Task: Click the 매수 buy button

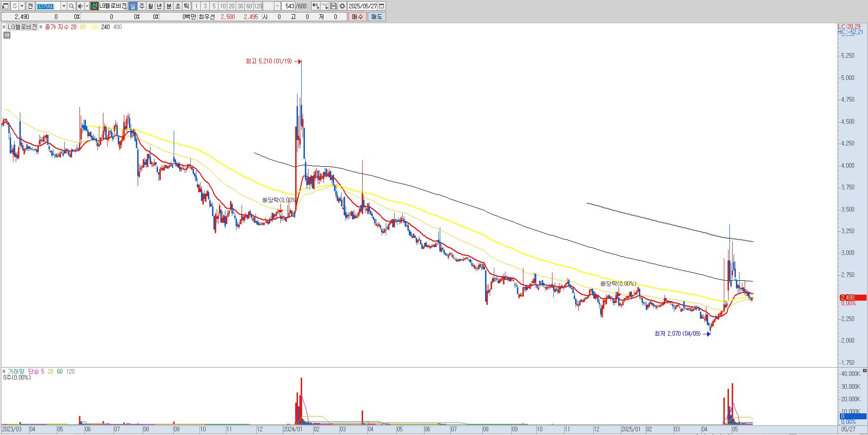Action: (358, 17)
